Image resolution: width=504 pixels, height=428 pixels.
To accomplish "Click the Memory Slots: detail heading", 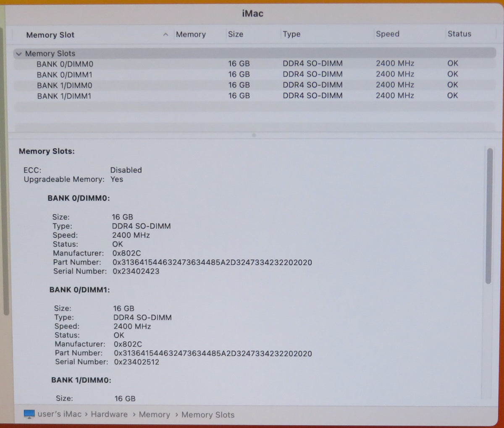I will point(47,151).
